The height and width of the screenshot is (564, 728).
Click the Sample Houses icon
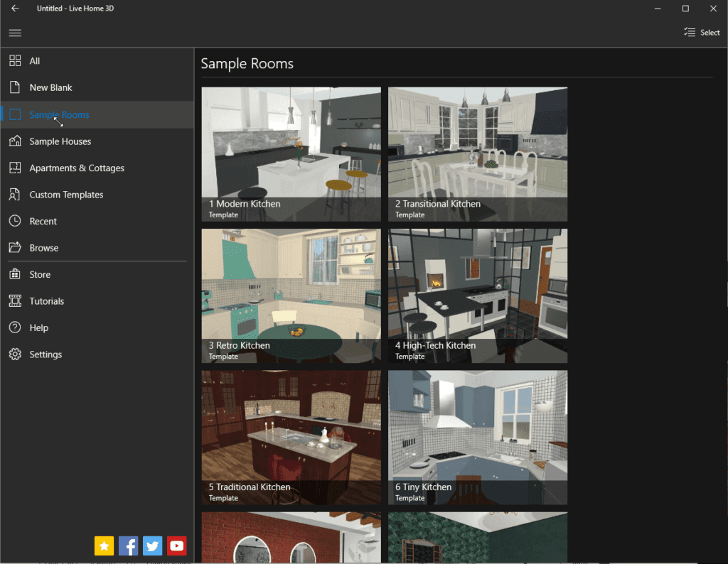coord(15,141)
